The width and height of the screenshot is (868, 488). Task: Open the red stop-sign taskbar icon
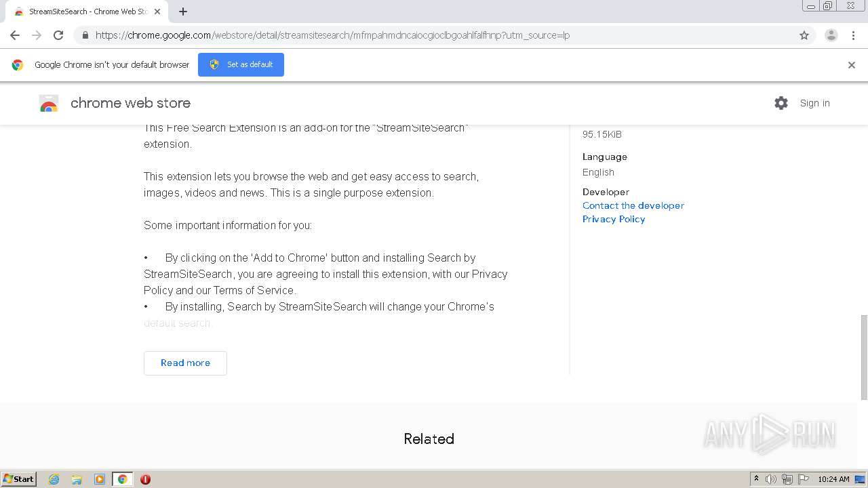click(x=145, y=479)
